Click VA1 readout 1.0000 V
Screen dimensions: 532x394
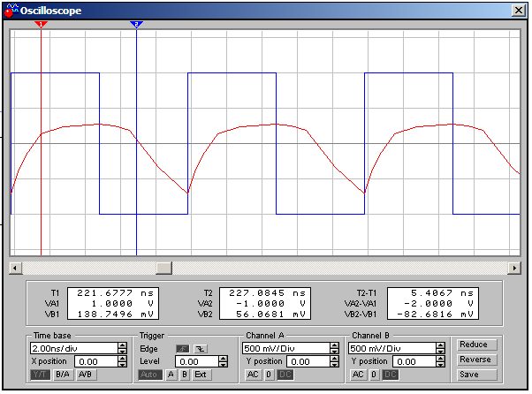click(123, 304)
